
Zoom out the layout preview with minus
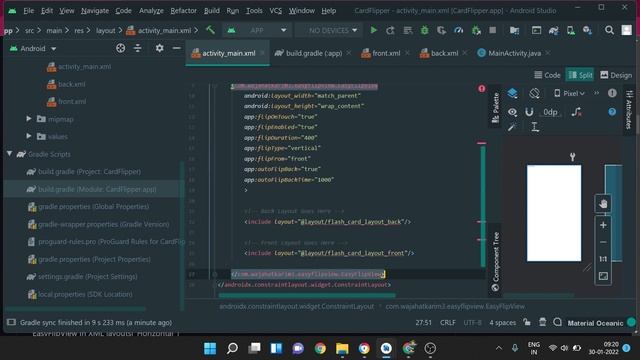603,242
